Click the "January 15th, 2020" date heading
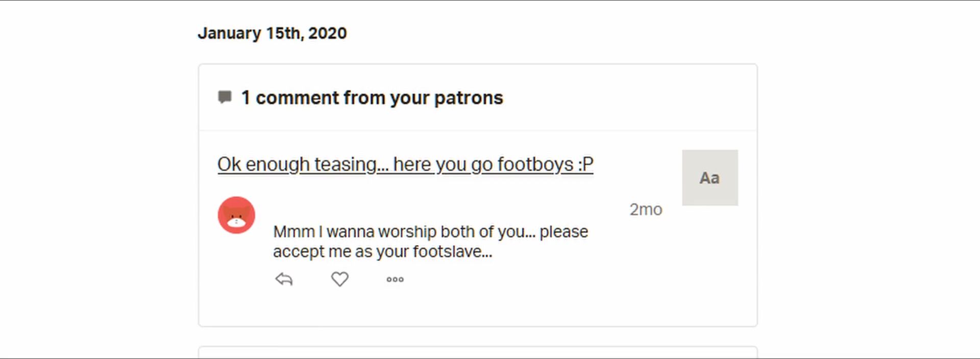 coord(272,33)
